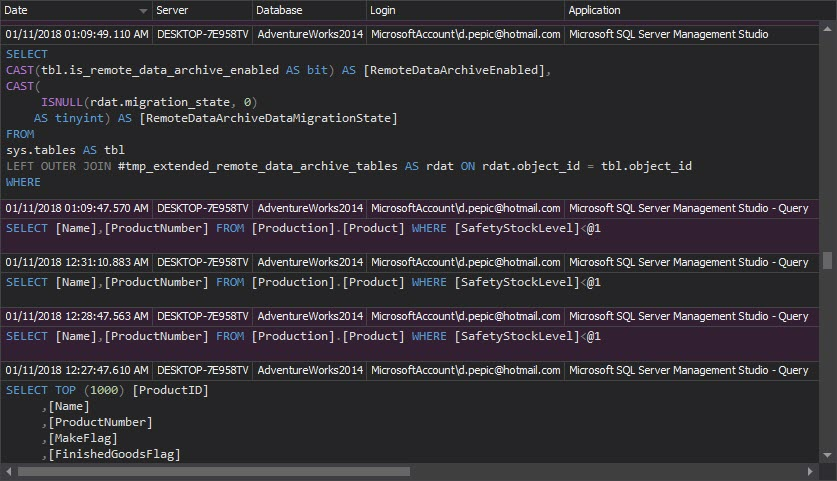This screenshot has width=837, height=481.
Task: Click the application cell in the 12:31:10.883 row
Action: pos(692,262)
